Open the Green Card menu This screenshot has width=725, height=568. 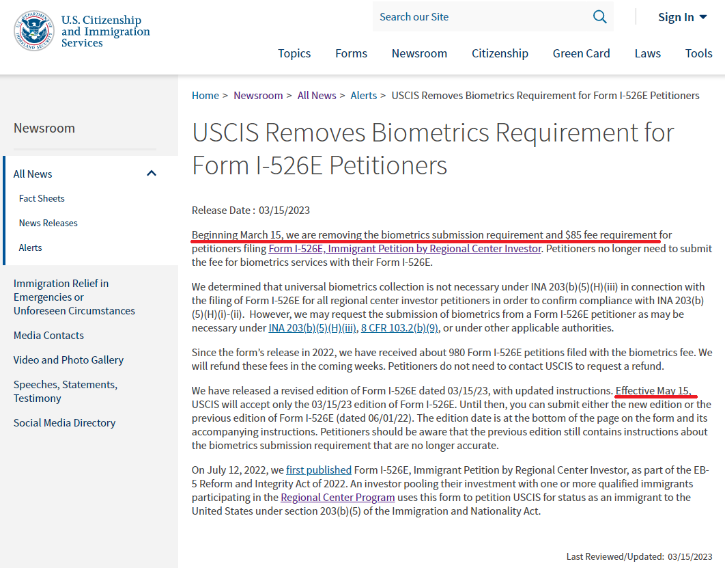click(581, 54)
